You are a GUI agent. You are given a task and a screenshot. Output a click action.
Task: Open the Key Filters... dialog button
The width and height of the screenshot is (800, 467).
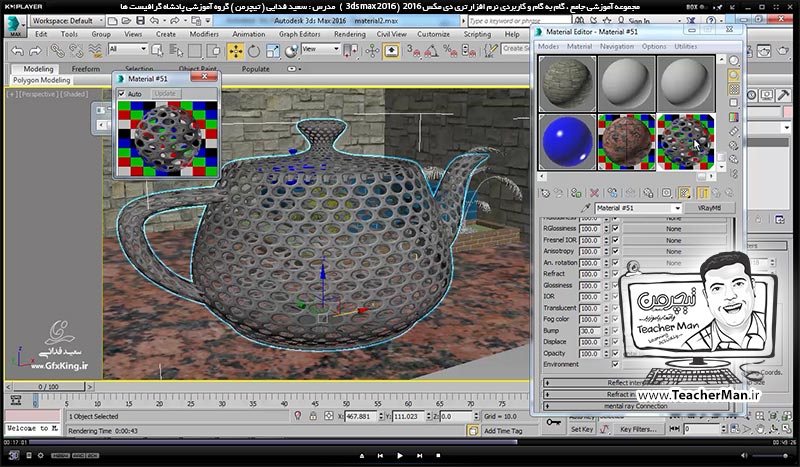click(638, 429)
